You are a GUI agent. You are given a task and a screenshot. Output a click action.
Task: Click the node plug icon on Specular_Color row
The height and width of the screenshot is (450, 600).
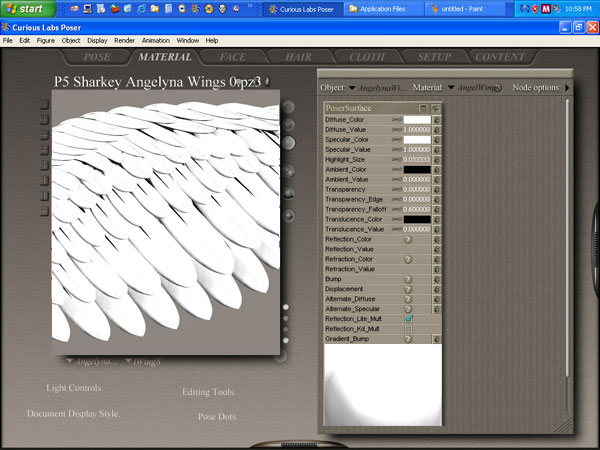[437, 140]
